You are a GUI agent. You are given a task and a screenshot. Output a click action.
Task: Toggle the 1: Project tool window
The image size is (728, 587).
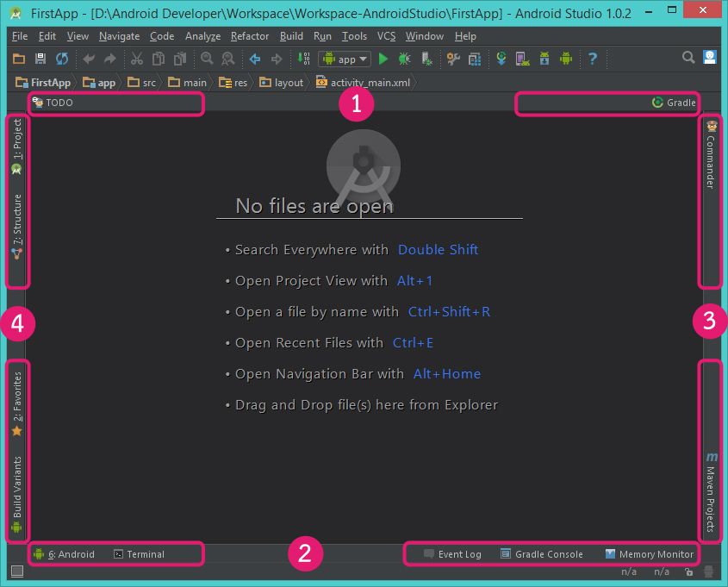tap(16, 147)
